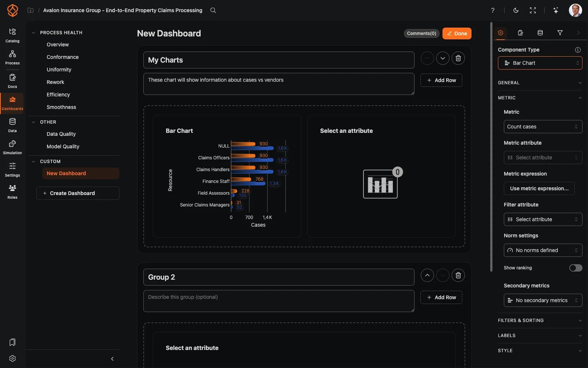Image resolution: width=588 pixels, height=368 pixels.
Task: Click the Group 2 description text area
Action: point(279,301)
